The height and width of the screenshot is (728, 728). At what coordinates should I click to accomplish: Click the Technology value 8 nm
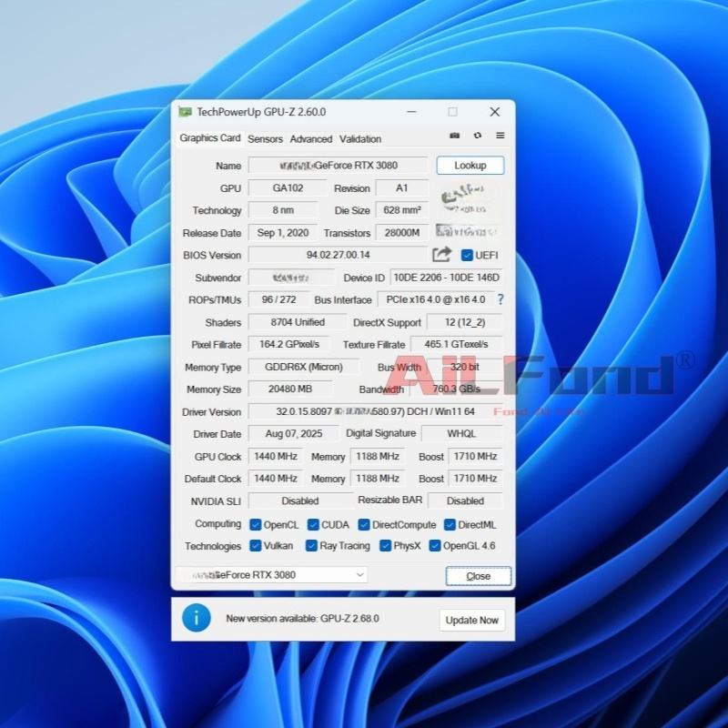click(x=283, y=210)
